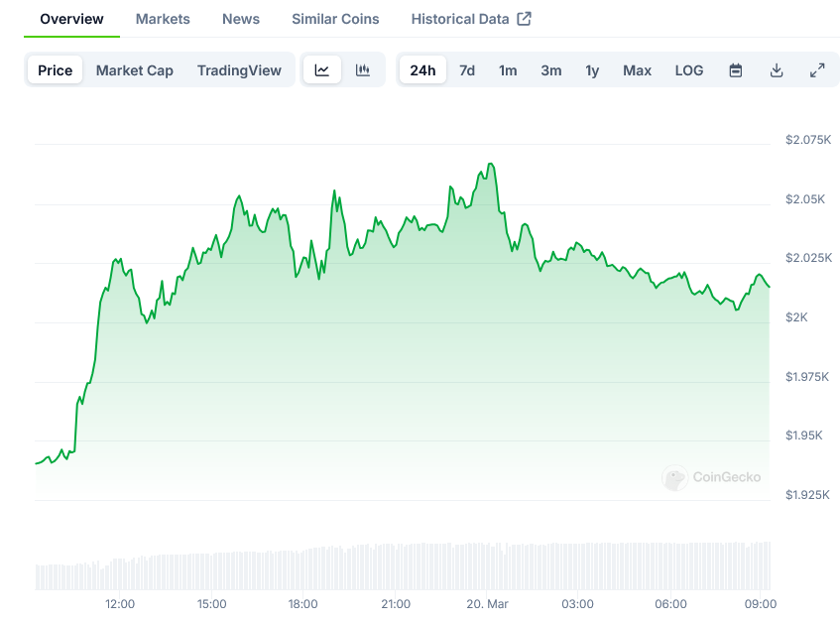Screen dimensions: 840x623
Task: Open the calendar date range picker
Action: pos(736,70)
